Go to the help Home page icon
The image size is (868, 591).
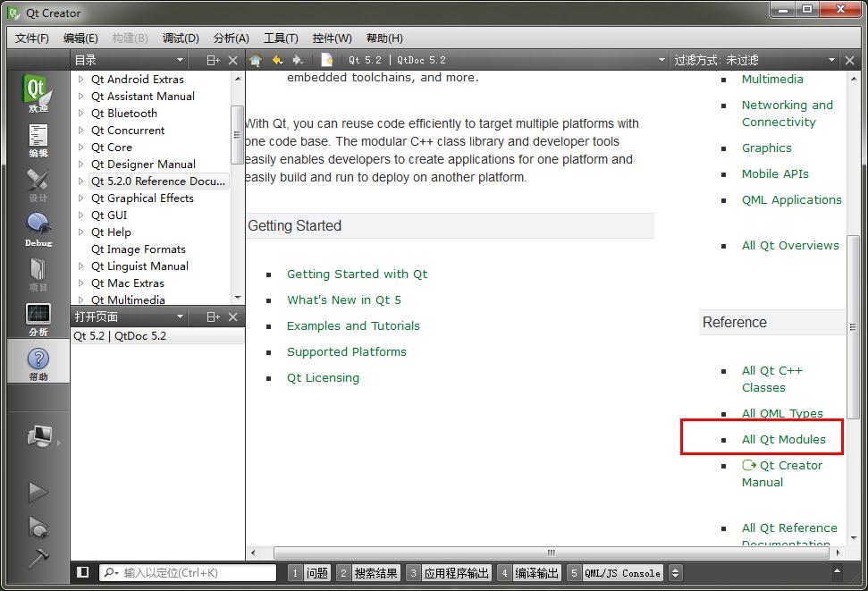(x=256, y=60)
